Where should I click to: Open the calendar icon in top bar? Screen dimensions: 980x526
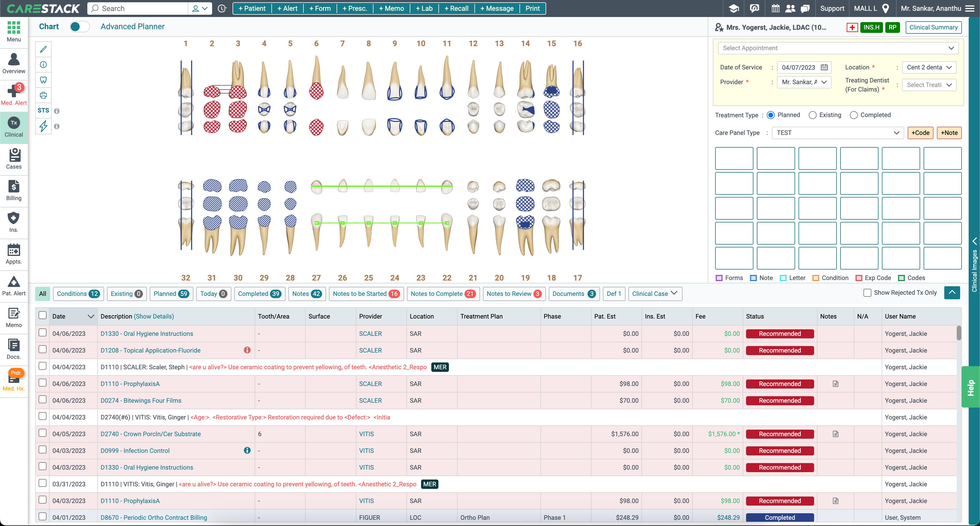pos(775,9)
